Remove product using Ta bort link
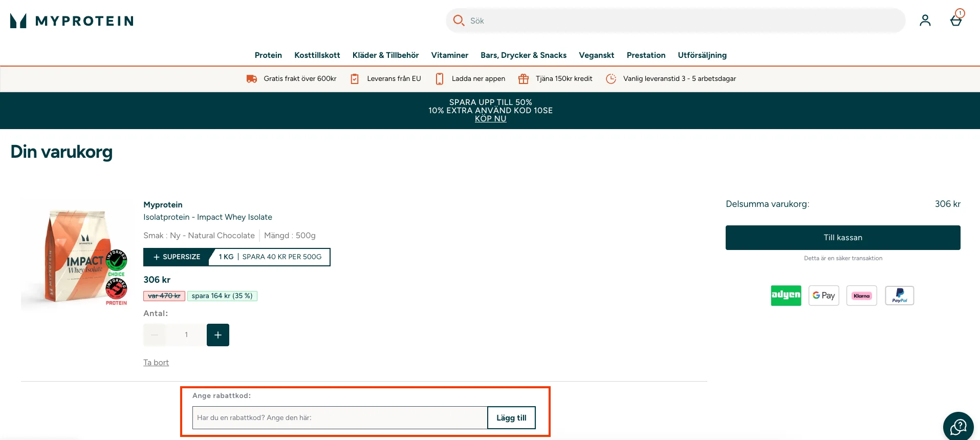 tap(156, 363)
